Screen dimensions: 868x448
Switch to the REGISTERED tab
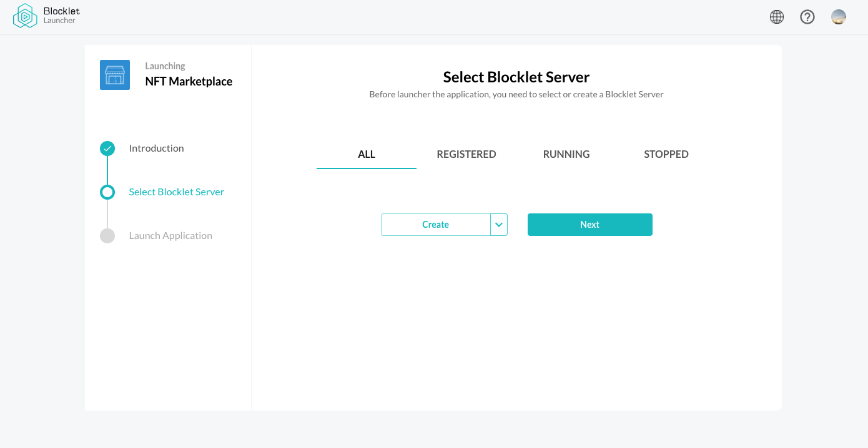tap(466, 154)
